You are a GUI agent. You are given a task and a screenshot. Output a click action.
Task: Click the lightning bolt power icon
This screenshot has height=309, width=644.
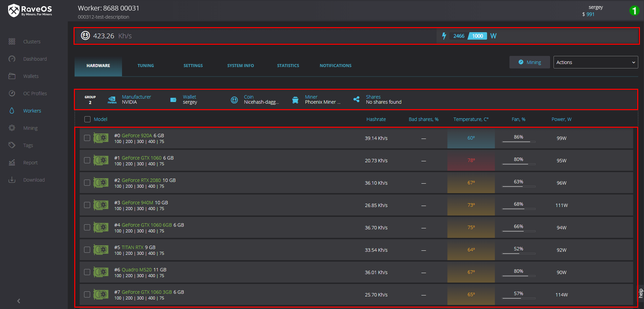(x=444, y=36)
